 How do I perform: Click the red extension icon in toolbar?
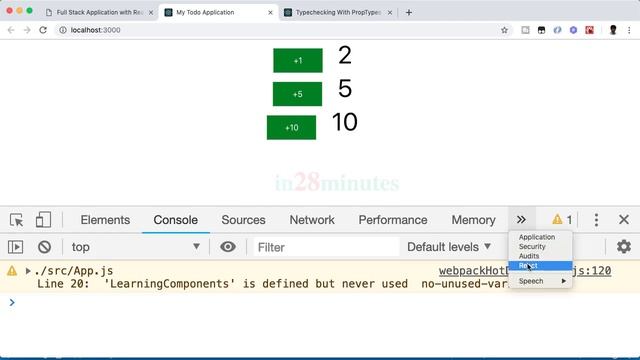(x=589, y=30)
